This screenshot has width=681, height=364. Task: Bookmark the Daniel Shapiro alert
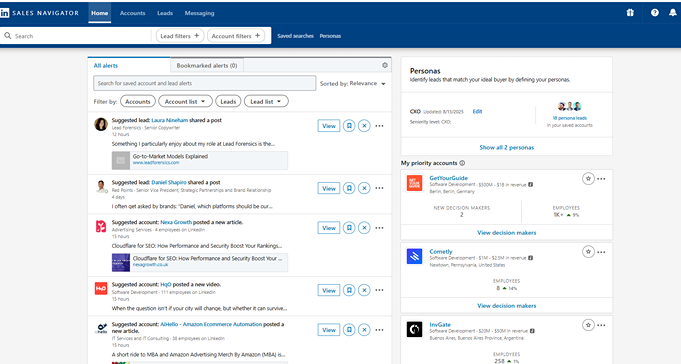(x=349, y=188)
